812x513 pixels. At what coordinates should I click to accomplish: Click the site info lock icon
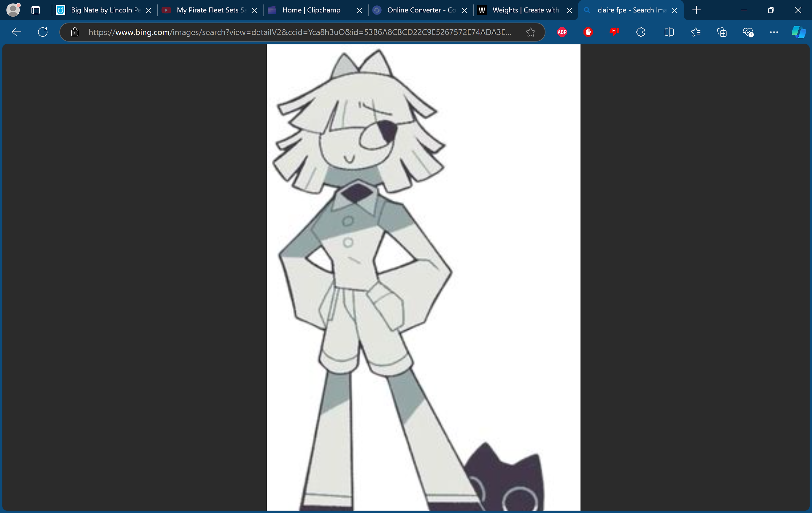coord(74,32)
